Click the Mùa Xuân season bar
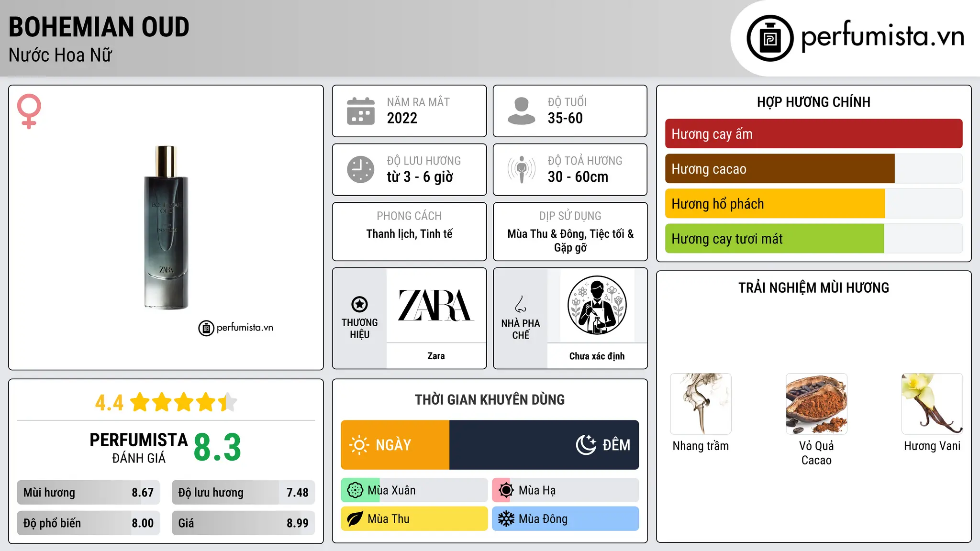 click(414, 490)
